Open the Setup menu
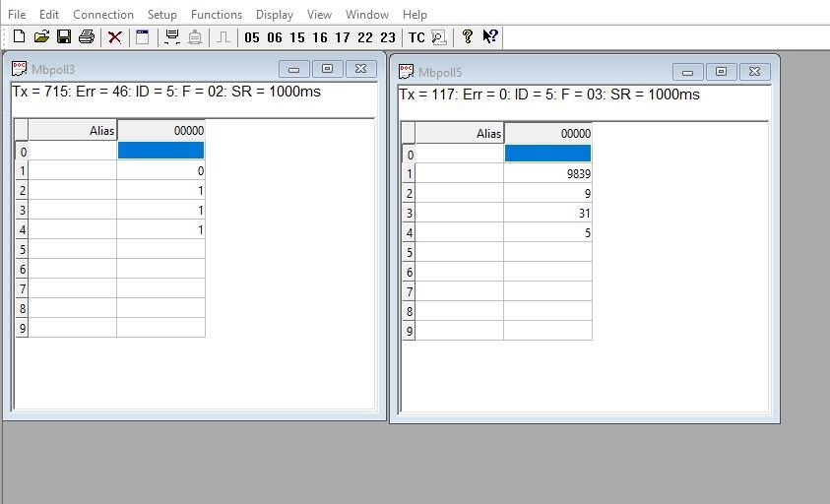Viewport: 830px width, 504px height. pyautogui.click(x=162, y=15)
